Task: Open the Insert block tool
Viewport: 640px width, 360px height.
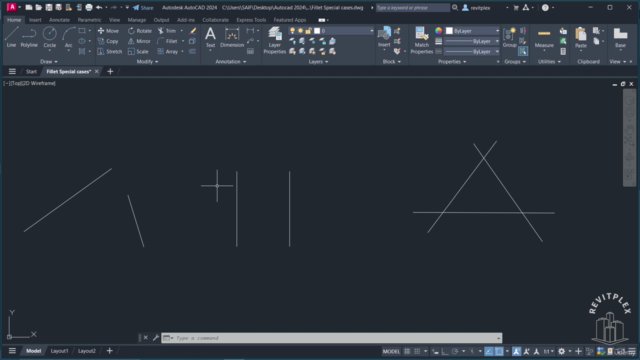Action: pyautogui.click(x=384, y=37)
